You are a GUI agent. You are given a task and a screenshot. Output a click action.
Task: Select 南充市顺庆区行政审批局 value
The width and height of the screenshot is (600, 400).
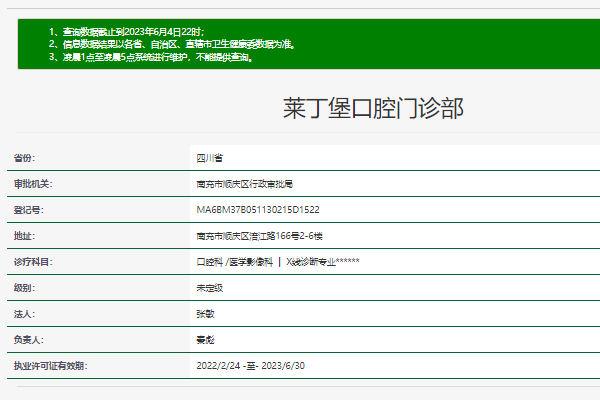[245, 184]
